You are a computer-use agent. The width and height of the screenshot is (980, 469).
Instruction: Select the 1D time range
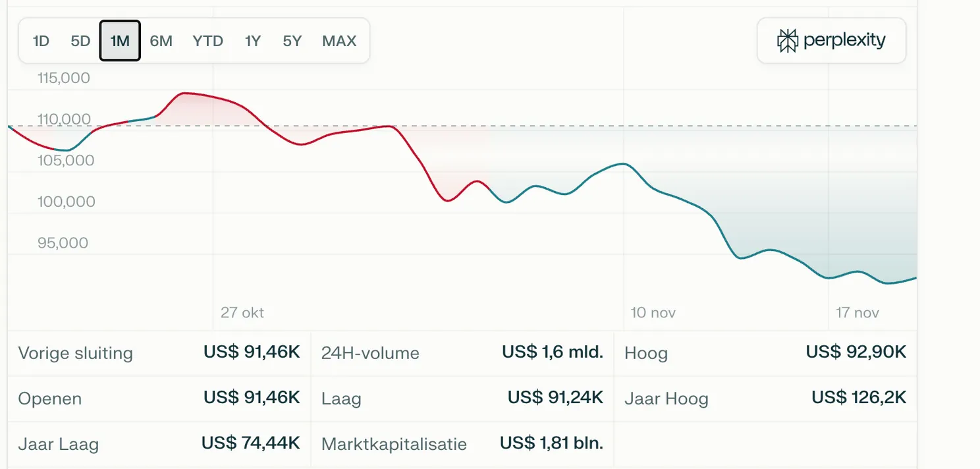point(41,41)
